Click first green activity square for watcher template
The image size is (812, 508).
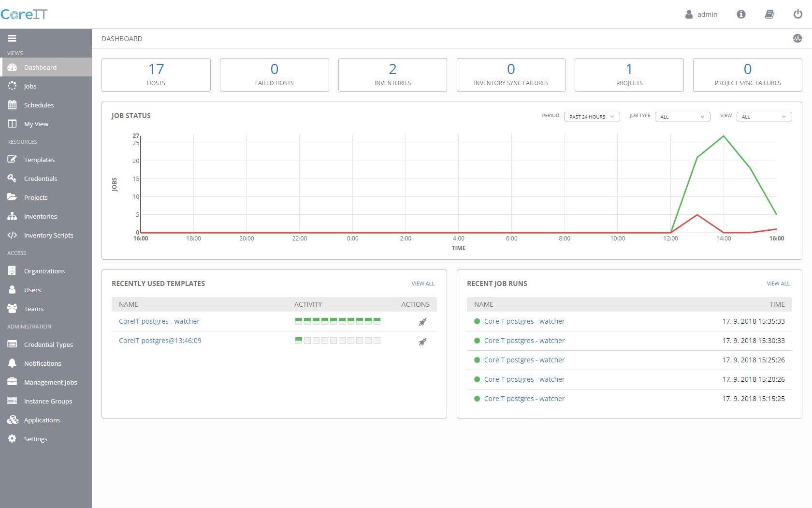tap(299, 321)
